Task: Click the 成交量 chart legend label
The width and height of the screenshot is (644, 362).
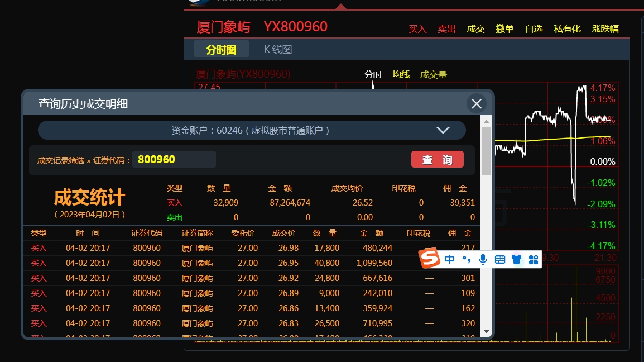Action: click(x=433, y=74)
